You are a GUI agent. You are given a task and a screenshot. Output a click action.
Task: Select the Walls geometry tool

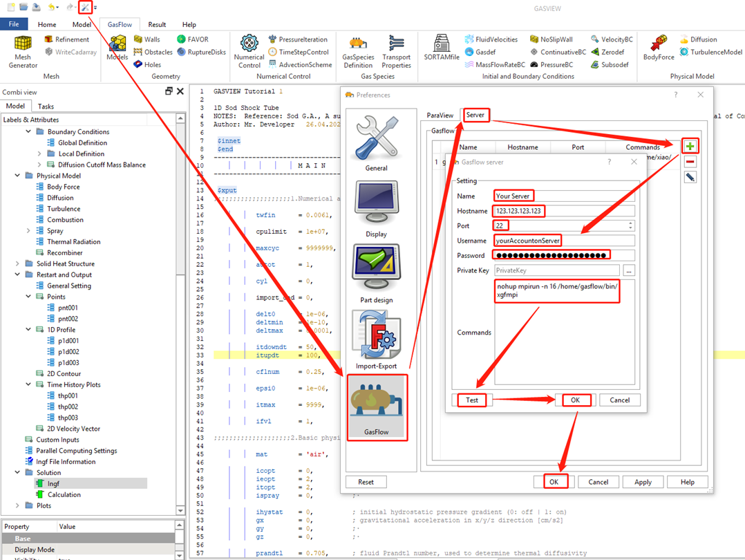(x=147, y=39)
